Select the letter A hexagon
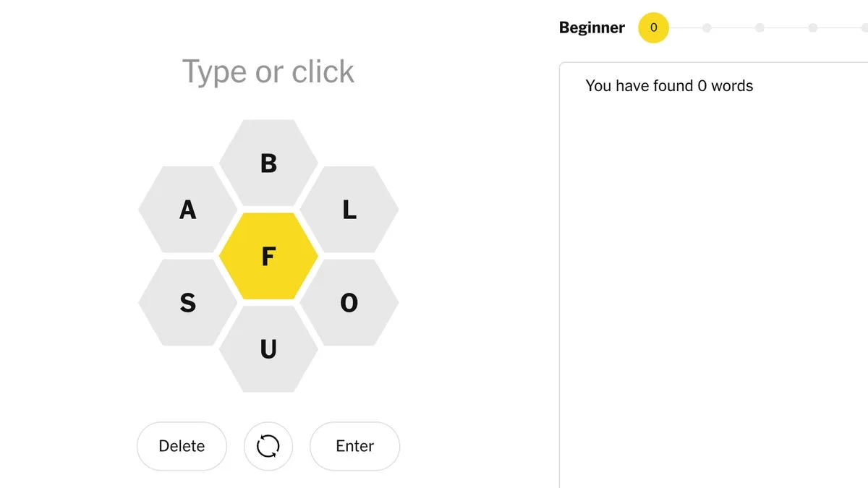 (187, 211)
